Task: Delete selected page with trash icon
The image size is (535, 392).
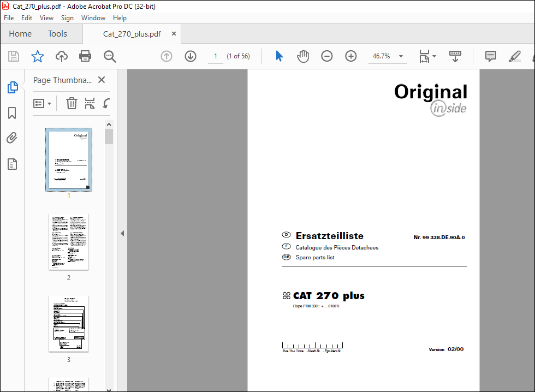Action: click(x=72, y=103)
